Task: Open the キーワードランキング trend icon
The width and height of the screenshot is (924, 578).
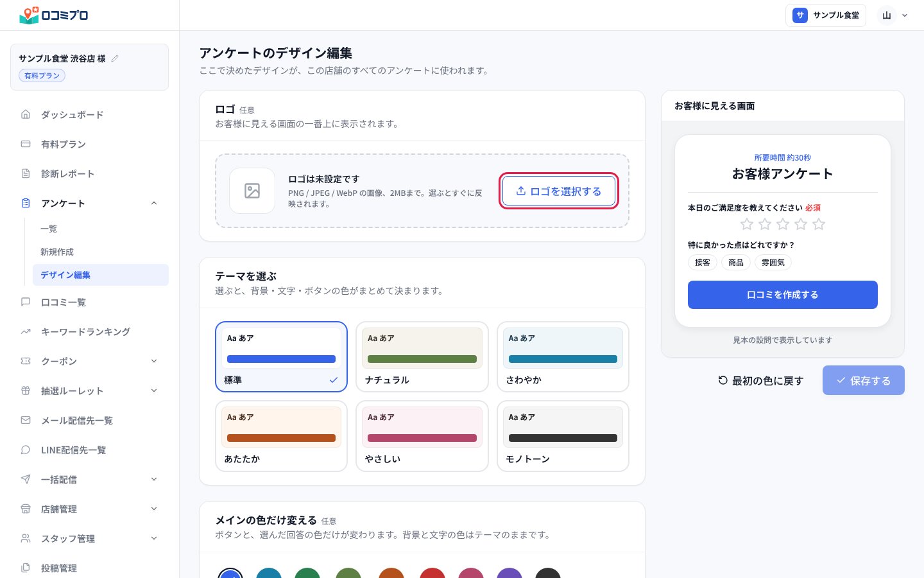Action: pos(26,331)
